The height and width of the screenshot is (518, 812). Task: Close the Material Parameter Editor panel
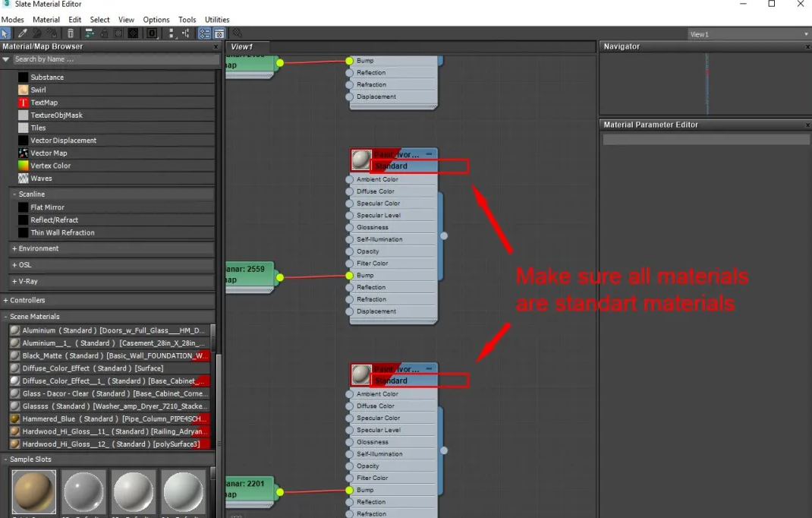(807, 125)
